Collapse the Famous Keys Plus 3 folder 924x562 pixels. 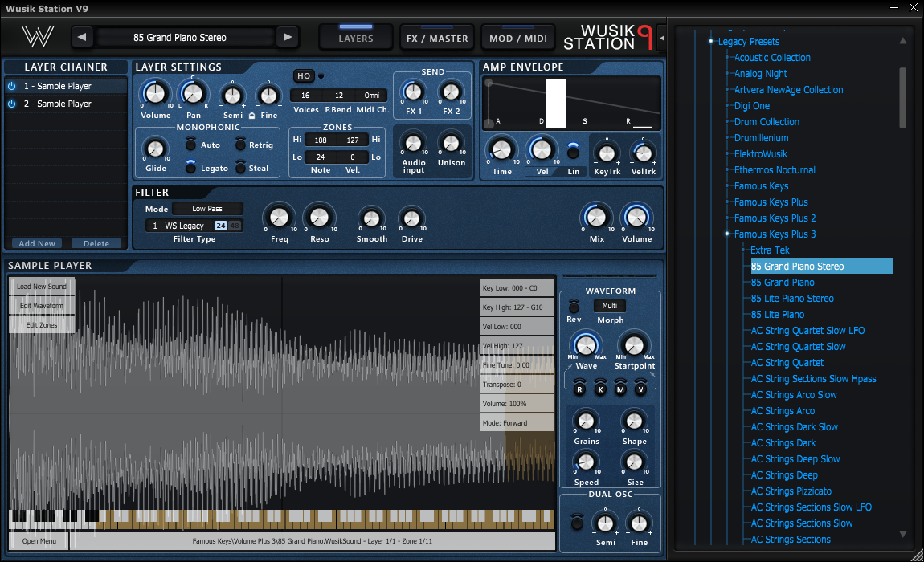tap(727, 234)
